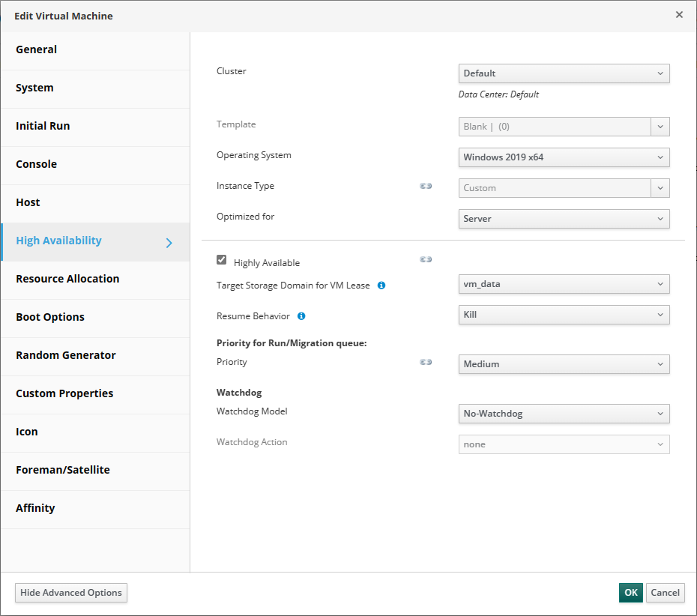The width and height of the screenshot is (697, 616).
Task: Open the Cluster dropdown
Action: pyautogui.click(x=564, y=73)
